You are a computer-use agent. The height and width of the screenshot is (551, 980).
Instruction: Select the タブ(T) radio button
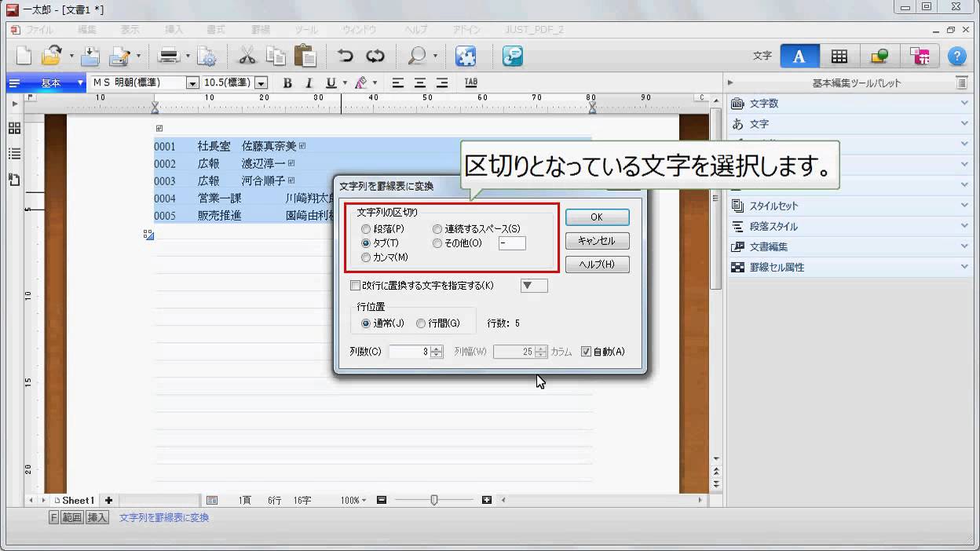366,243
